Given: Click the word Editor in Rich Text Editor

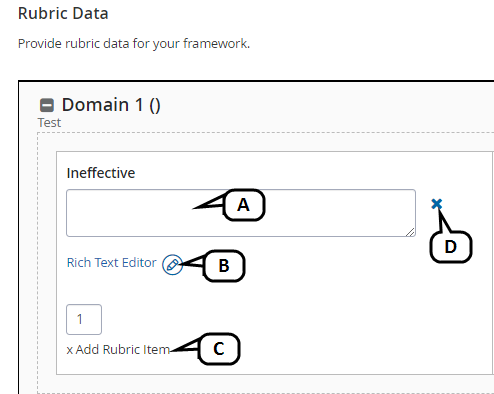Looking at the screenshot, I should (x=139, y=263).
